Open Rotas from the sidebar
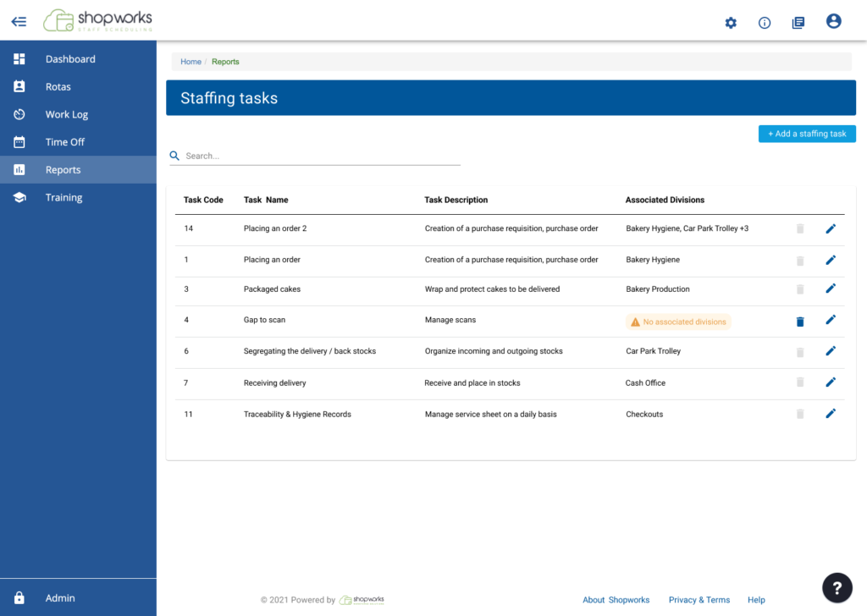Viewport: 867px width, 616px height. 58,87
